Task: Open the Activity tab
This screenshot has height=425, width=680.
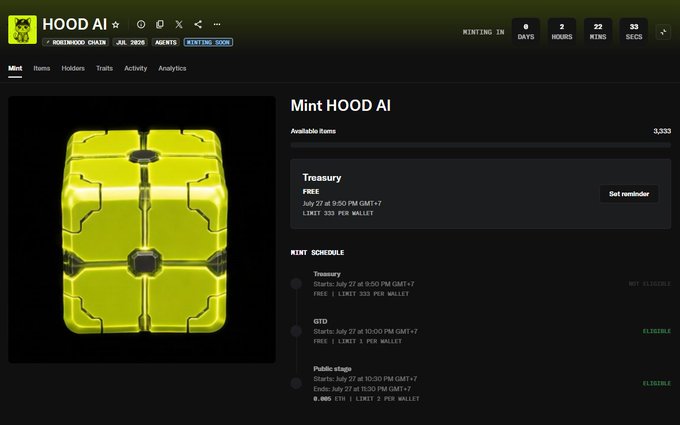Action: pos(135,68)
